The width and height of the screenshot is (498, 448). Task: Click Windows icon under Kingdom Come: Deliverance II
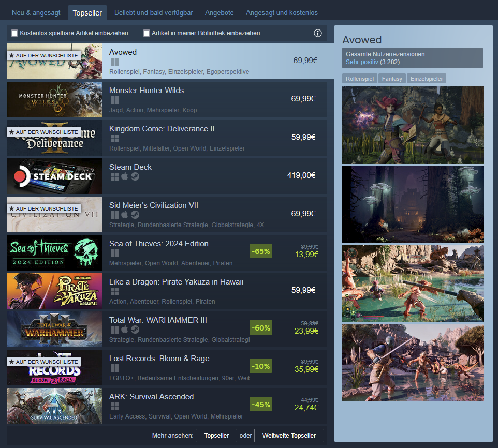[x=114, y=139]
